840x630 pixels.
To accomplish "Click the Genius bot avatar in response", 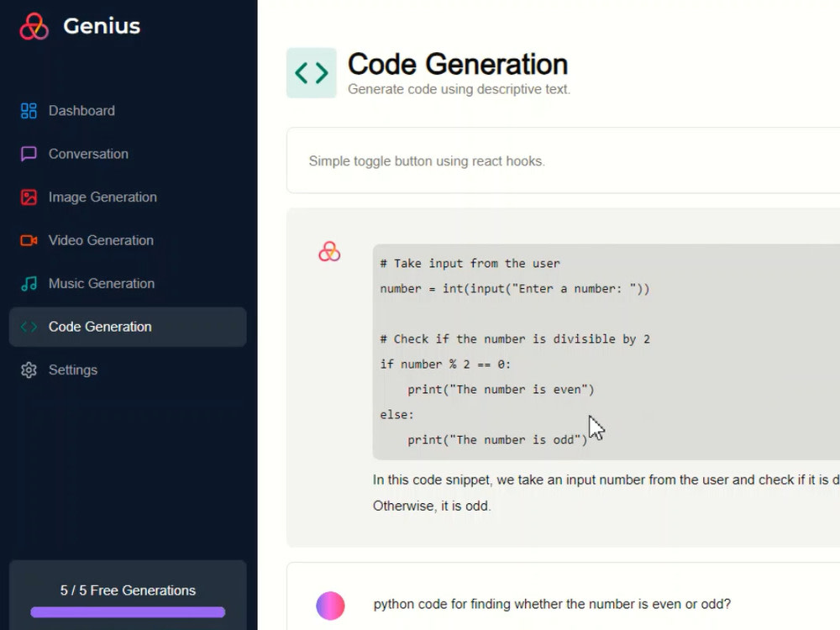I will pos(329,251).
